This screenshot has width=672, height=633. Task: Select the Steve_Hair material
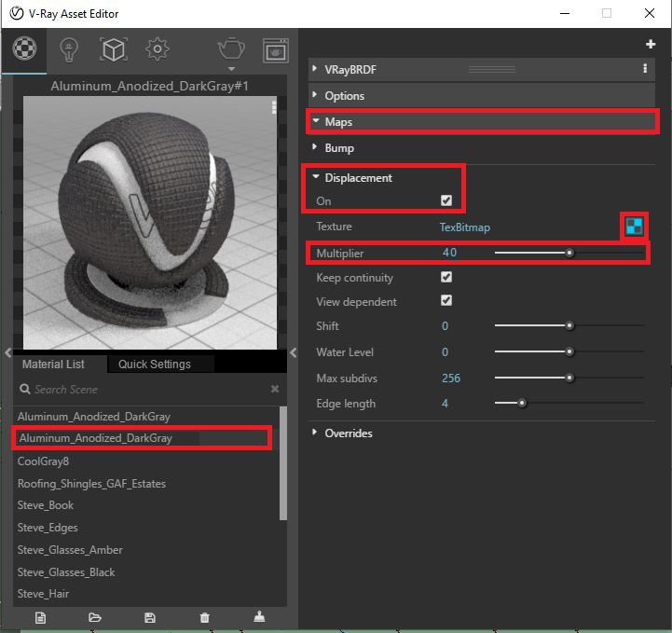pos(43,594)
